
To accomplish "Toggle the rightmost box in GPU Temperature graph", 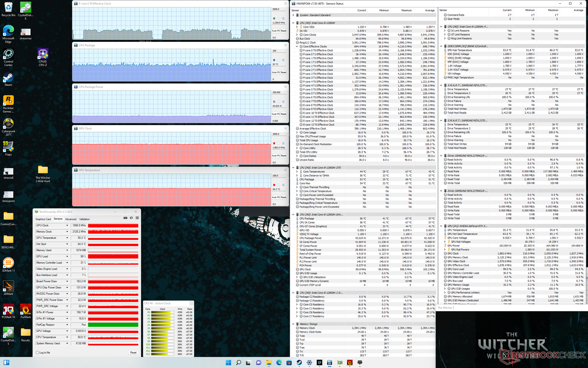I will tap(283, 185).
